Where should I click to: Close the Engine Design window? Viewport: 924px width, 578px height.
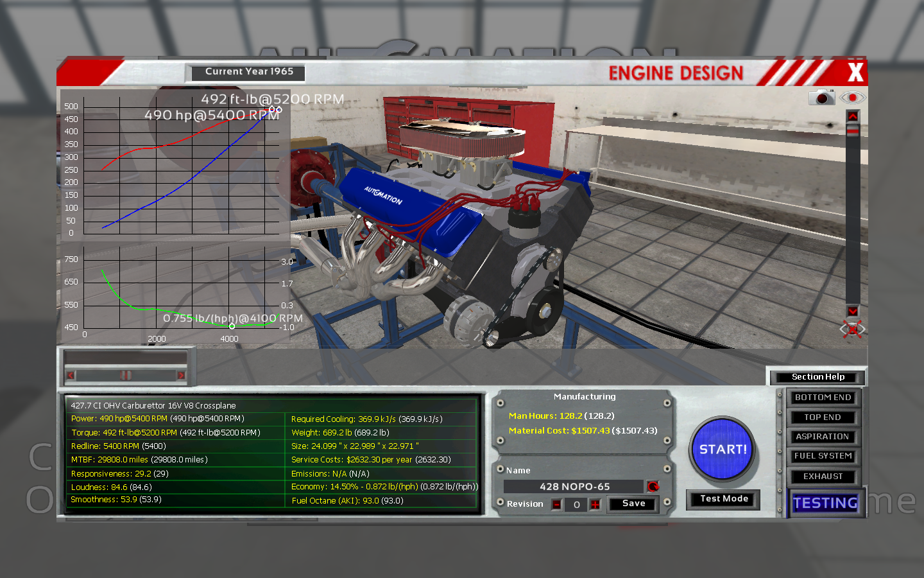855,72
